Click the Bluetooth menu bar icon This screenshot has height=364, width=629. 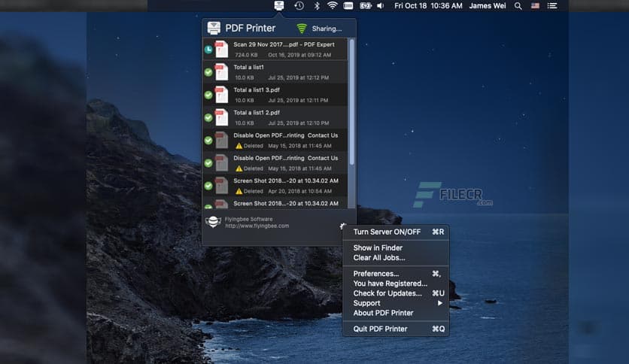[x=317, y=5]
